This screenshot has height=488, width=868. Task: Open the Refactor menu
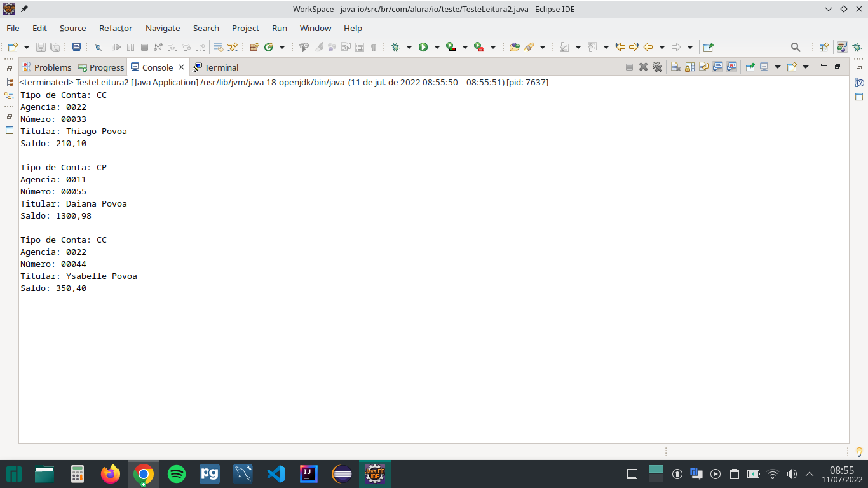[116, 28]
